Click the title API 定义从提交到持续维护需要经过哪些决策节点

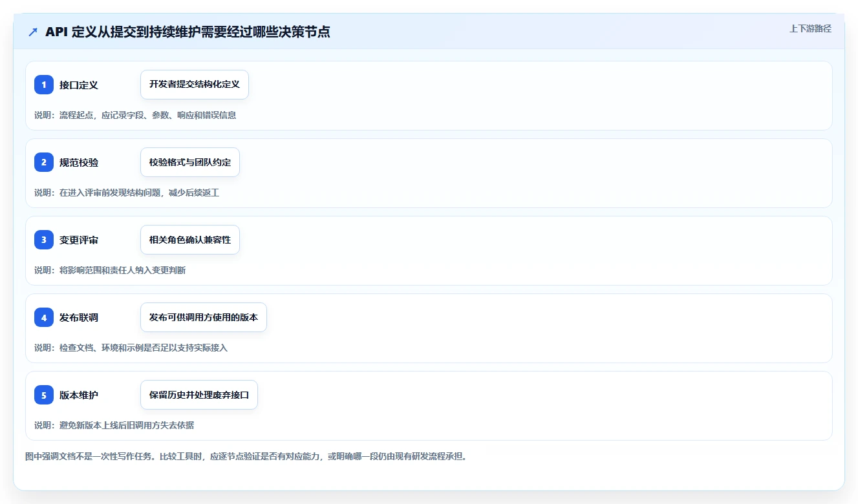pyautogui.click(x=188, y=32)
